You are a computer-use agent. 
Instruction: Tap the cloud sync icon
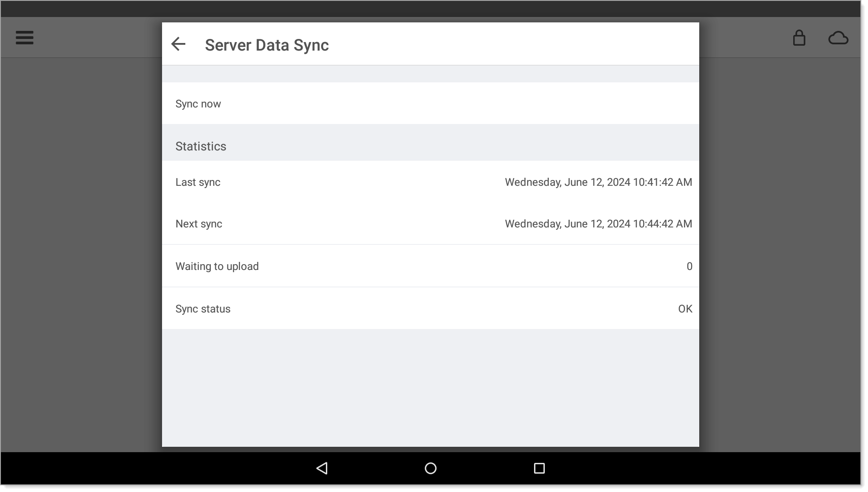pyautogui.click(x=838, y=38)
